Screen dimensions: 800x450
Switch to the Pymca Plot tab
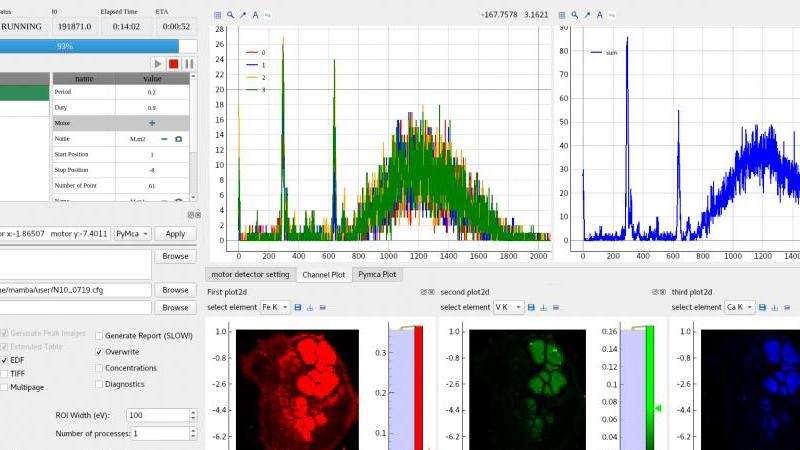tap(377, 274)
